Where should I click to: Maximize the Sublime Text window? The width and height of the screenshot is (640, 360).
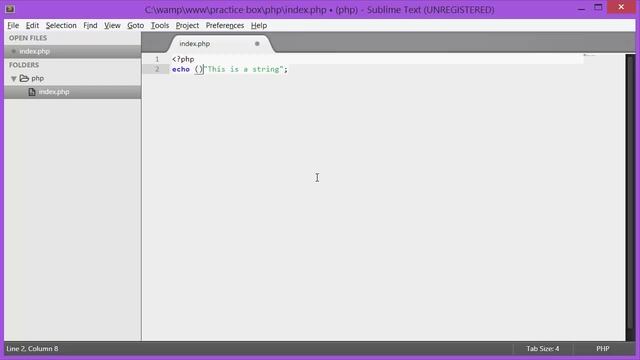click(x=598, y=7)
